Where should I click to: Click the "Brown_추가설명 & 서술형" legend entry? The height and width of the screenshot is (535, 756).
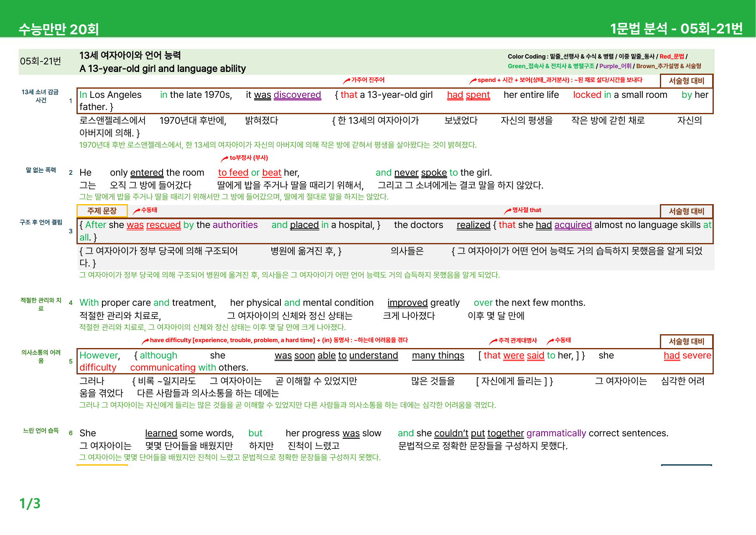tap(669, 66)
